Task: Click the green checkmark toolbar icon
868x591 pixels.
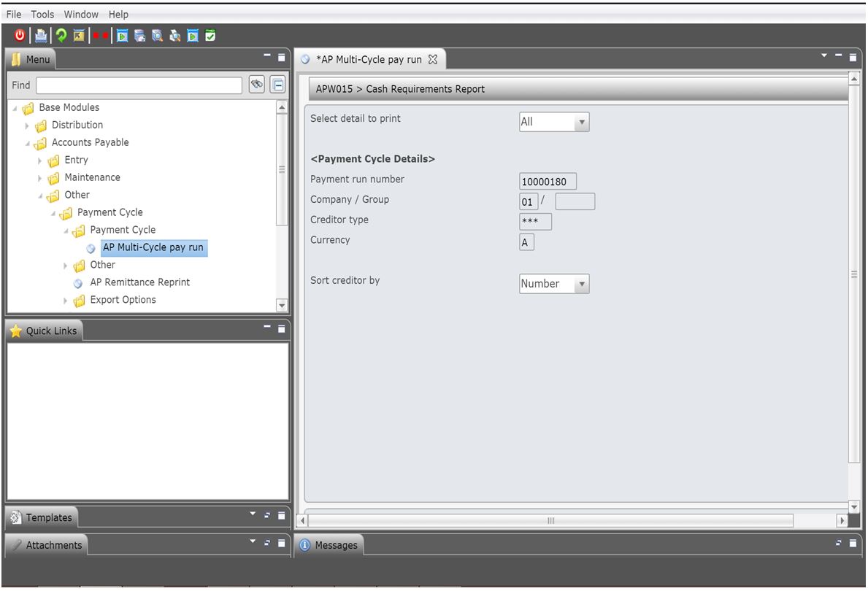Action: (210, 36)
